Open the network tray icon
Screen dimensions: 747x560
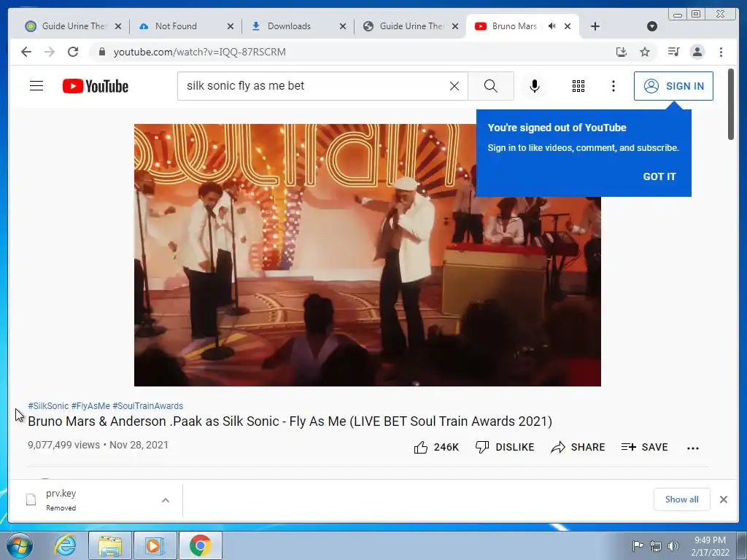(x=656, y=545)
